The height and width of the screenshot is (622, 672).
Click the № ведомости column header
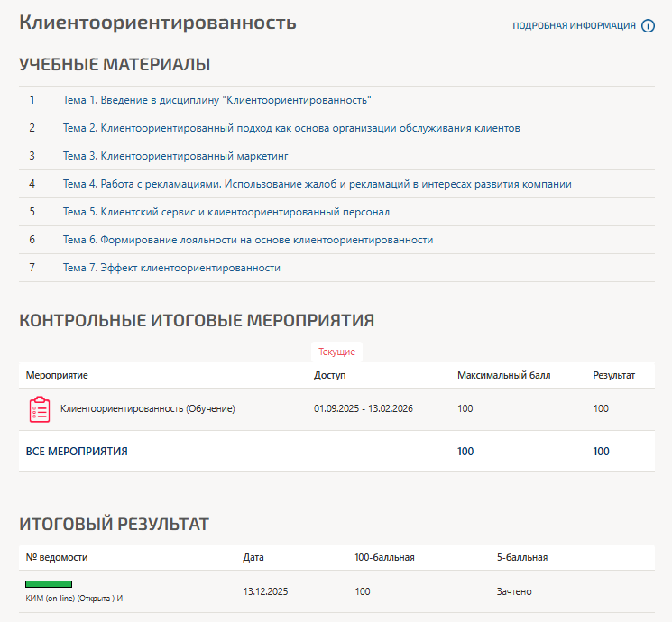(57, 557)
